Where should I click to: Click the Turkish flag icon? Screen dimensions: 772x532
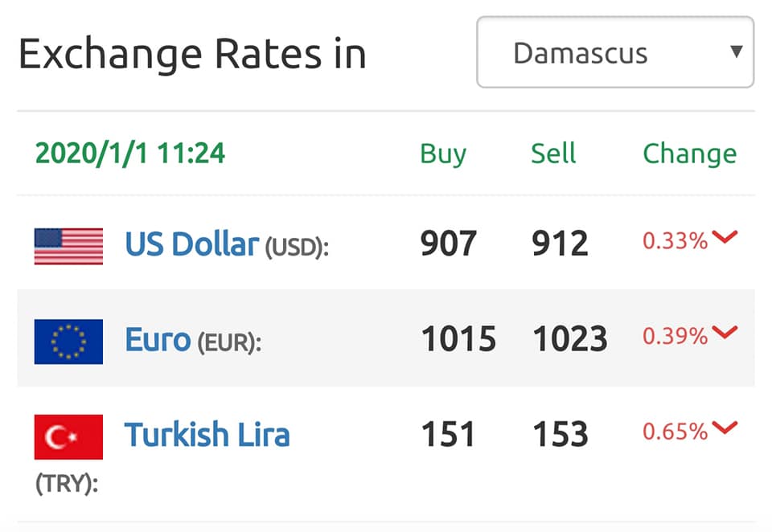[x=68, y=436]
